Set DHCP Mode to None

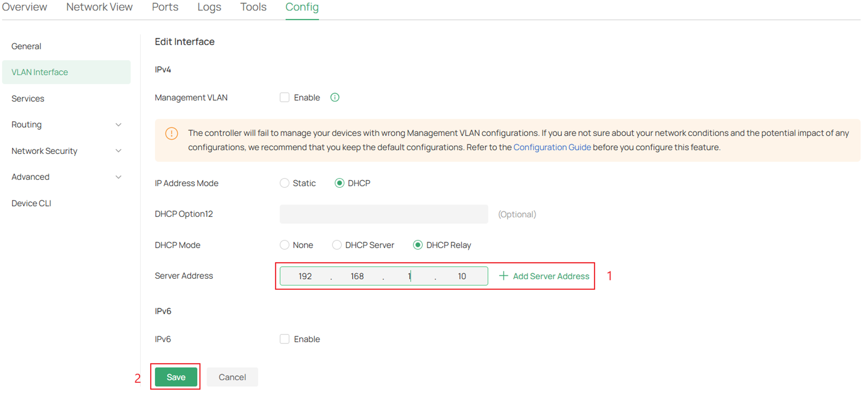click(284, 245)
